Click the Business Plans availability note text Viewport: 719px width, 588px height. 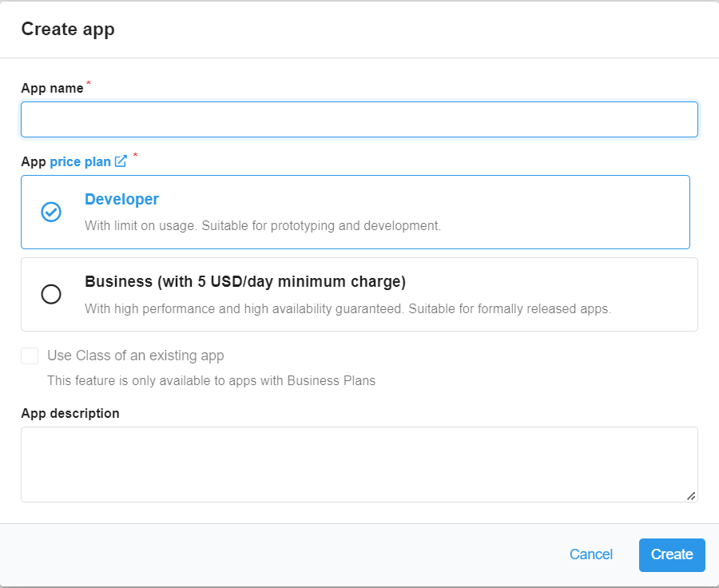click(211, 380)
